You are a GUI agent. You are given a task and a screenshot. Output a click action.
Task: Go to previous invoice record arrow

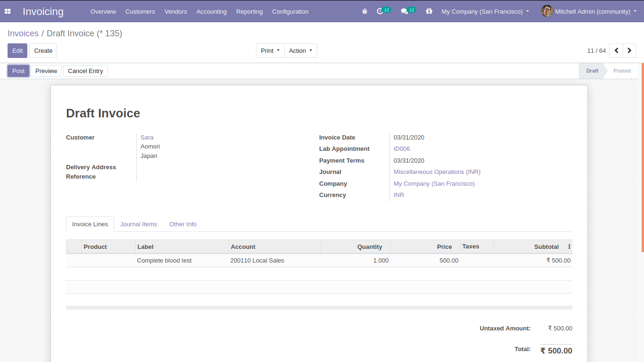[x=616, y=51]
